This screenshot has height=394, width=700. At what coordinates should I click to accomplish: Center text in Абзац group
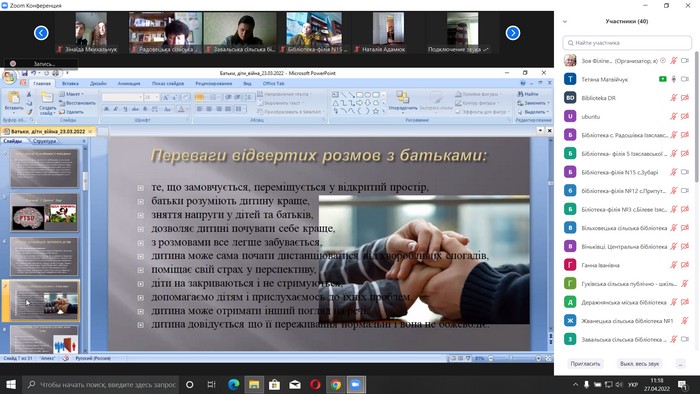(209, 109)
